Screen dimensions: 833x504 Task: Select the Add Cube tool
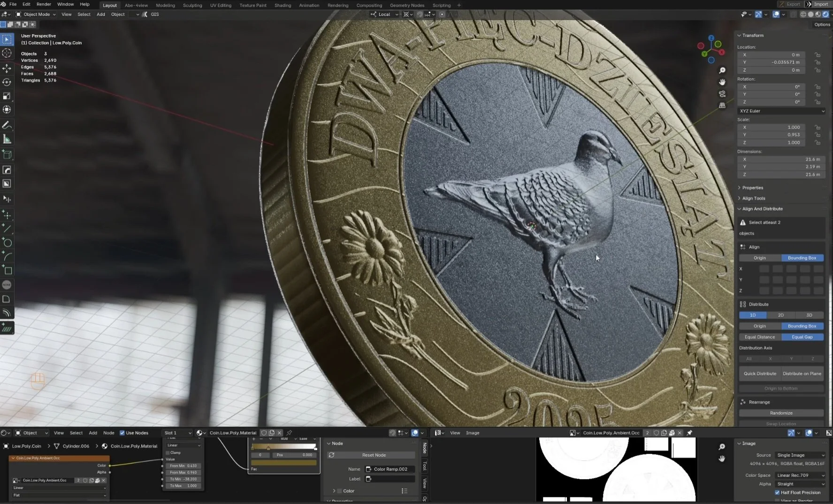pos(7,155)
